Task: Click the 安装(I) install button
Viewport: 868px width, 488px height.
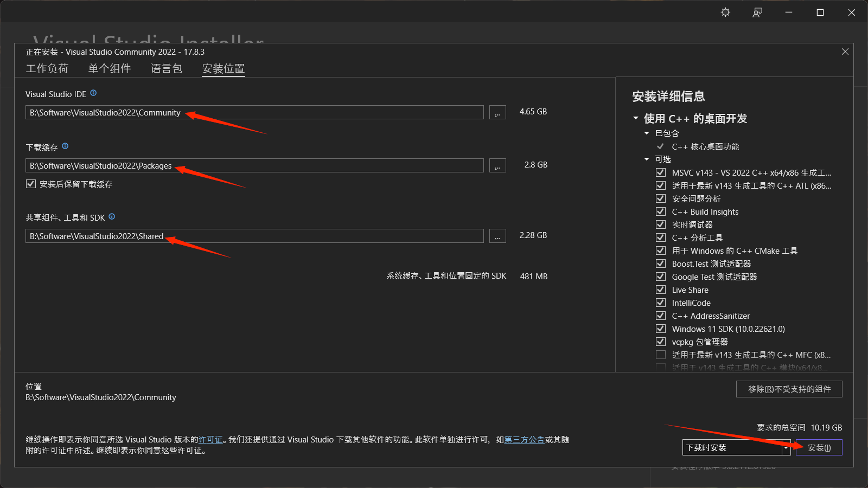Action: tap(819, 447)
